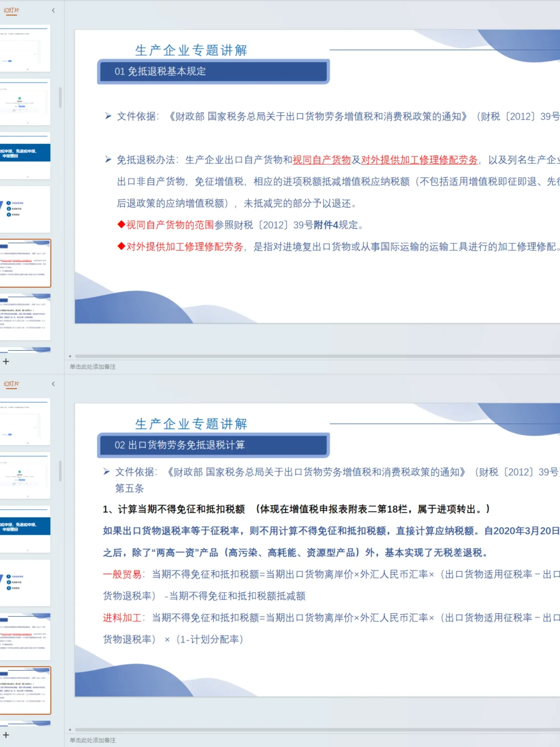
Task: Select the orange-highlighted slide thumbnail
Action: (x=26, y=264)
